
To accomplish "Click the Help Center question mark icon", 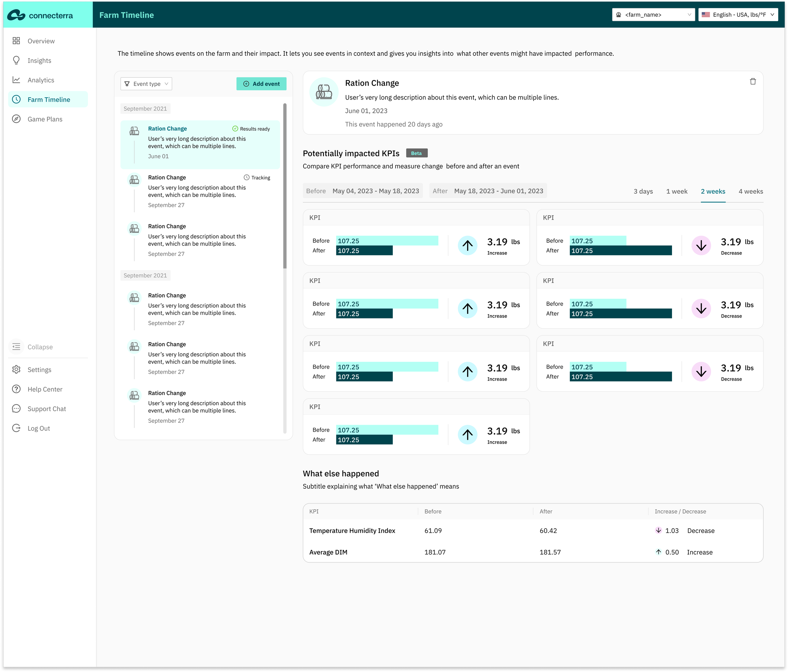I will (16, 389).
